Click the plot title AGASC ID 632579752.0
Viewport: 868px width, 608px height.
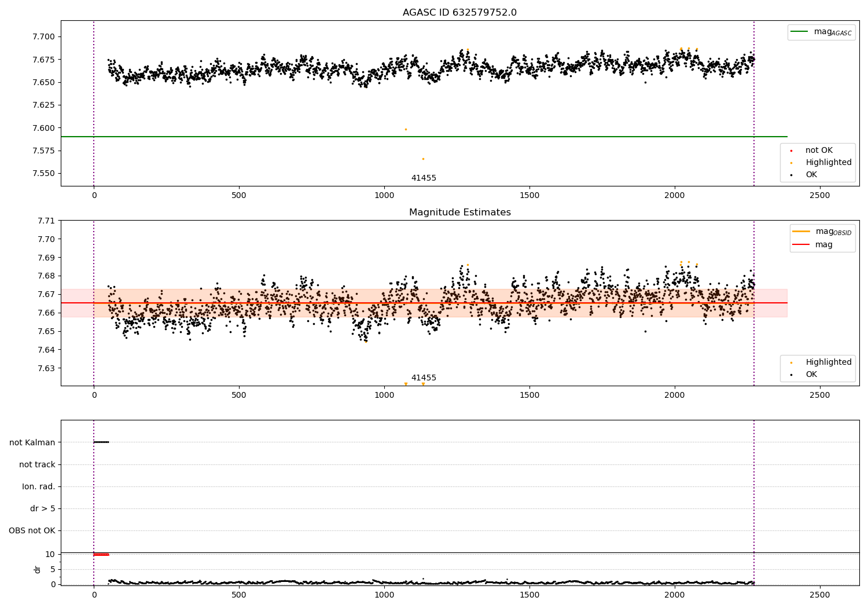[x=459, y=13]
